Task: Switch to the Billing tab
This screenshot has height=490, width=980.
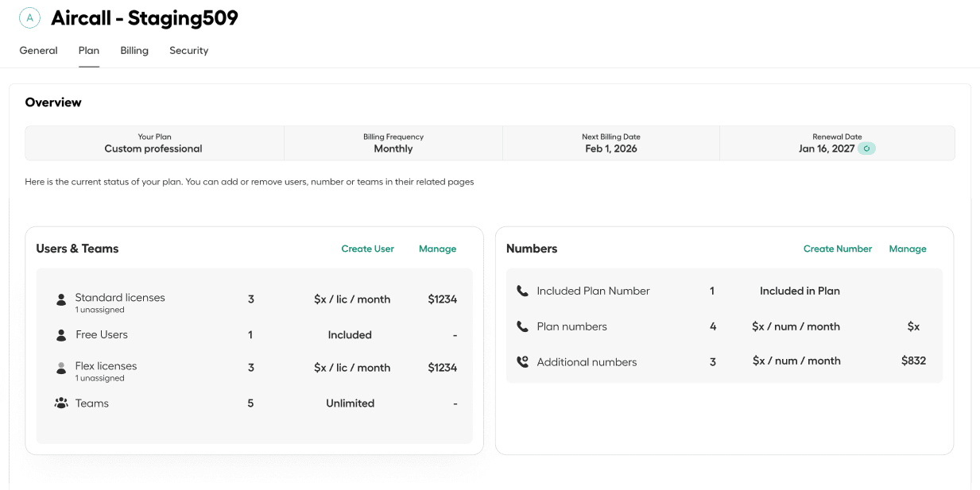Action: pyautogui.click(x=134, y=51)
